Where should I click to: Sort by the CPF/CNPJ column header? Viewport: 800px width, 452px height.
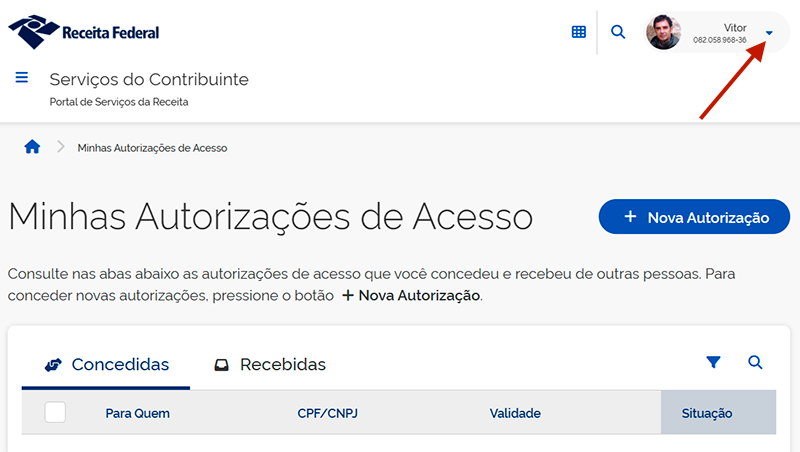[x=329, y=413]
